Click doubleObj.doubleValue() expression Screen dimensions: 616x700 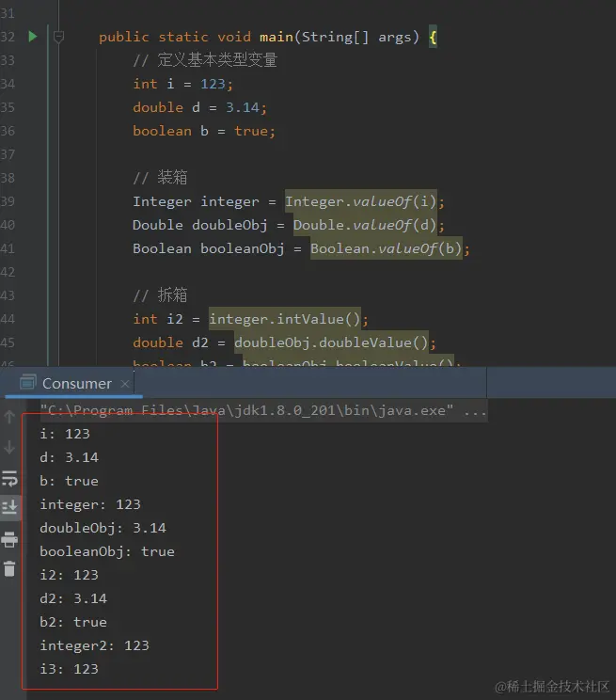pos(331,342)
